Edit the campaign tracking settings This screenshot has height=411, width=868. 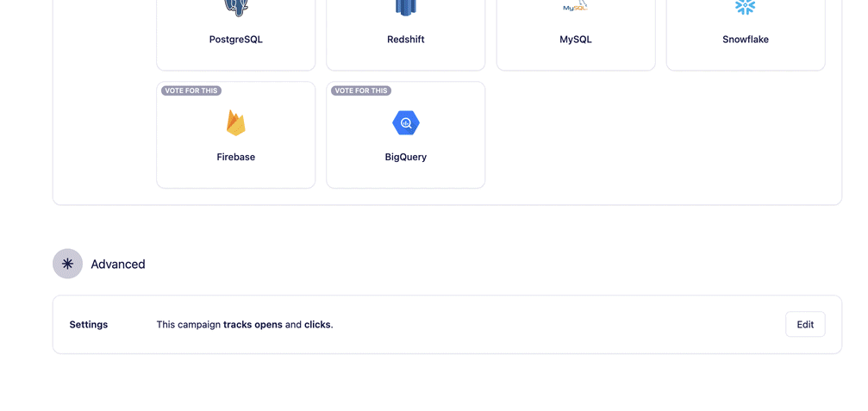pos(805,324)
